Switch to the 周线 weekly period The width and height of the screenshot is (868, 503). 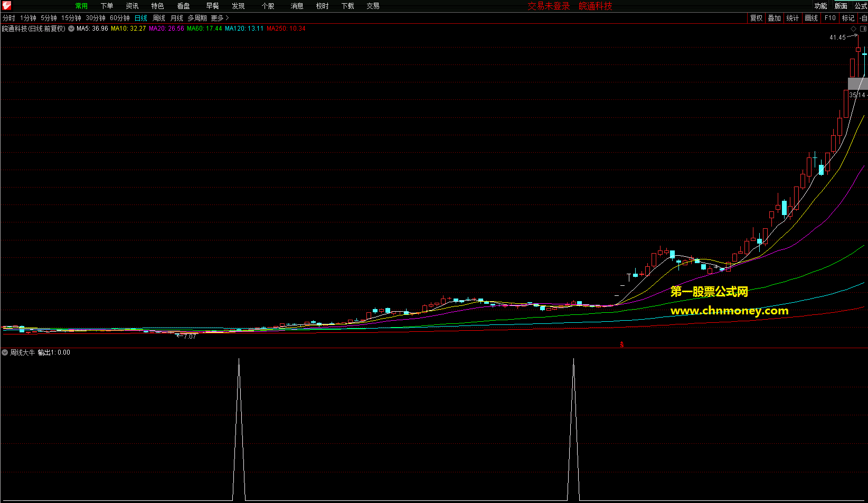coord(159,18)
